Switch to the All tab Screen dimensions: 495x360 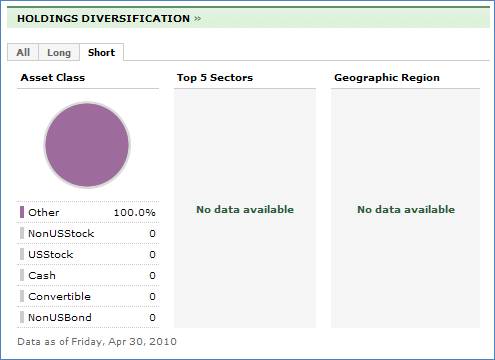(x=23, y=52)
